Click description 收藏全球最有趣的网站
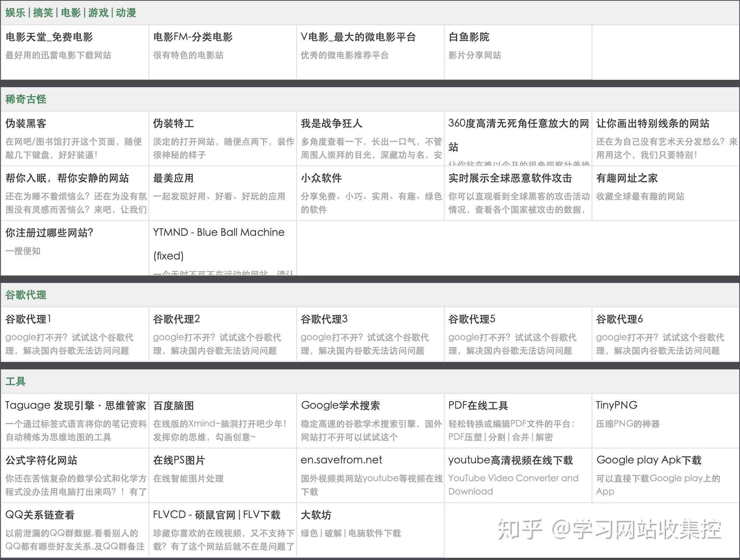Viewport: 740px width, 560px height. (x=640, y=197)
